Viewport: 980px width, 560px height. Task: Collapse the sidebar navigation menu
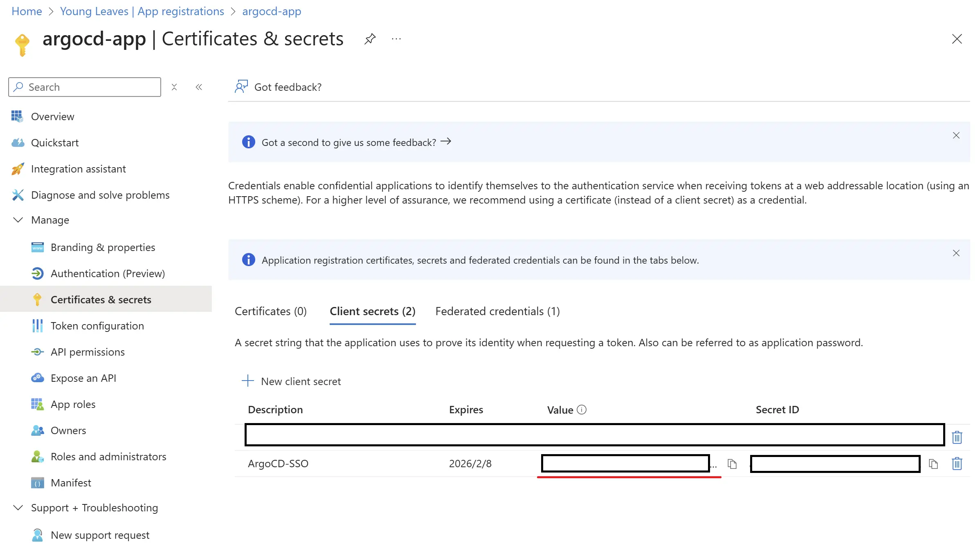coord(199,87)
